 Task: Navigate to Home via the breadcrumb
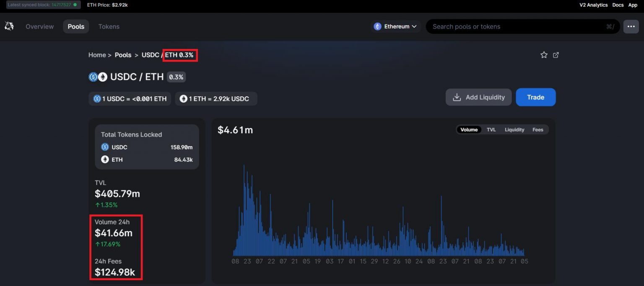coord(97,55)
